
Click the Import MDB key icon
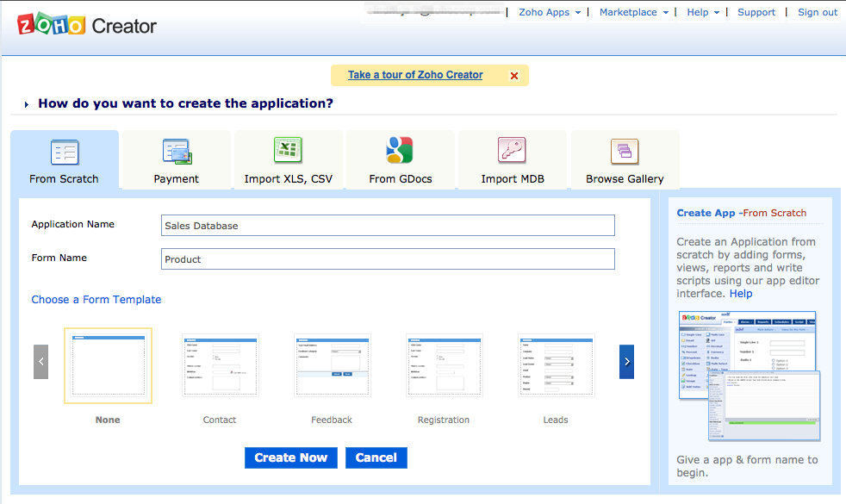512,151
